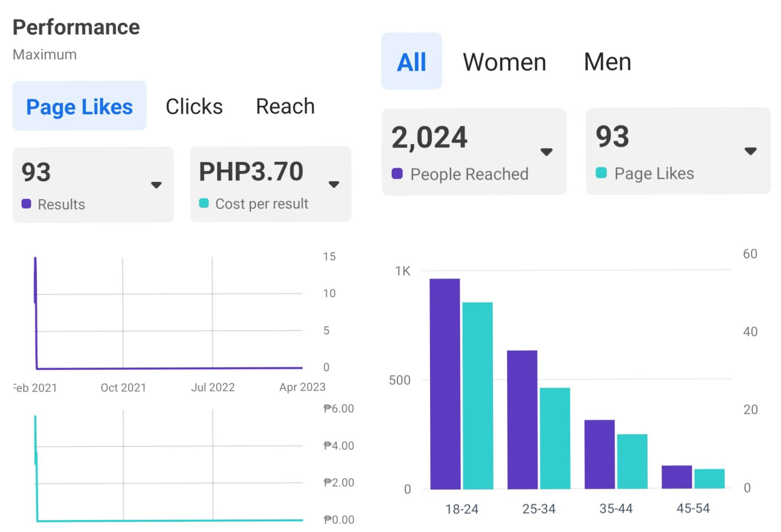Open the Clicks performance tab

click(x=194, y=106)
